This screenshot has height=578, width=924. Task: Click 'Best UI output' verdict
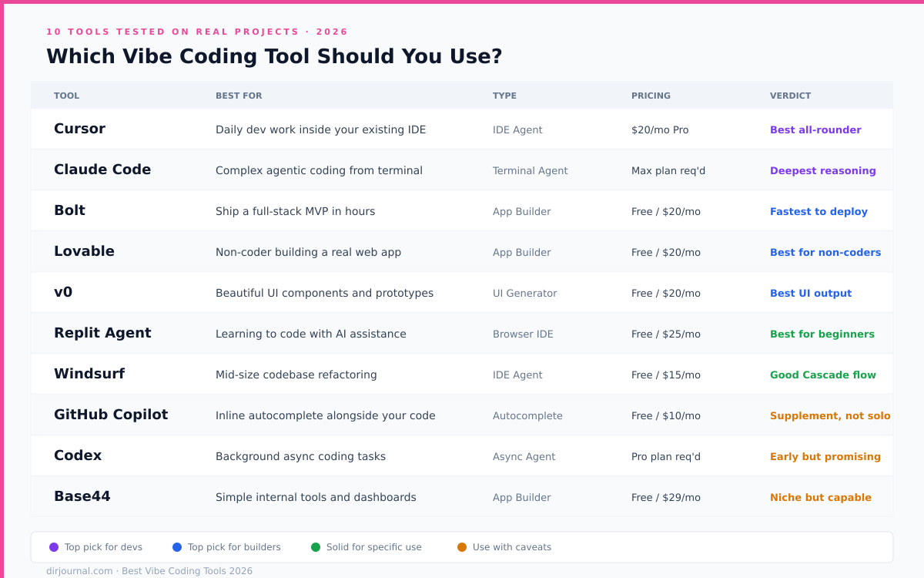[811, 293]
